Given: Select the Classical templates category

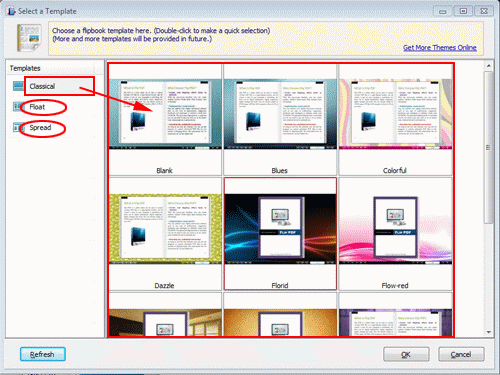Looking at the screenshot, I should point(42,86).
